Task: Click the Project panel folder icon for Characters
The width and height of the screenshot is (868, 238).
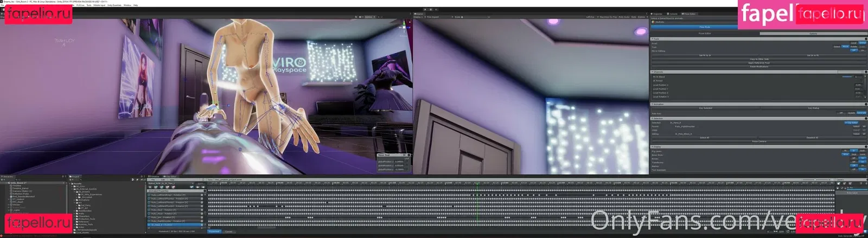Action: click(x=78, y=216)
